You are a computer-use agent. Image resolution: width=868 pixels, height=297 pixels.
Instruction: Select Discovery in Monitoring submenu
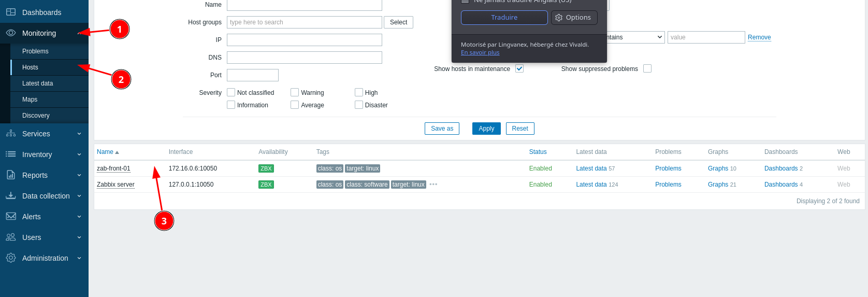[36, 116]
